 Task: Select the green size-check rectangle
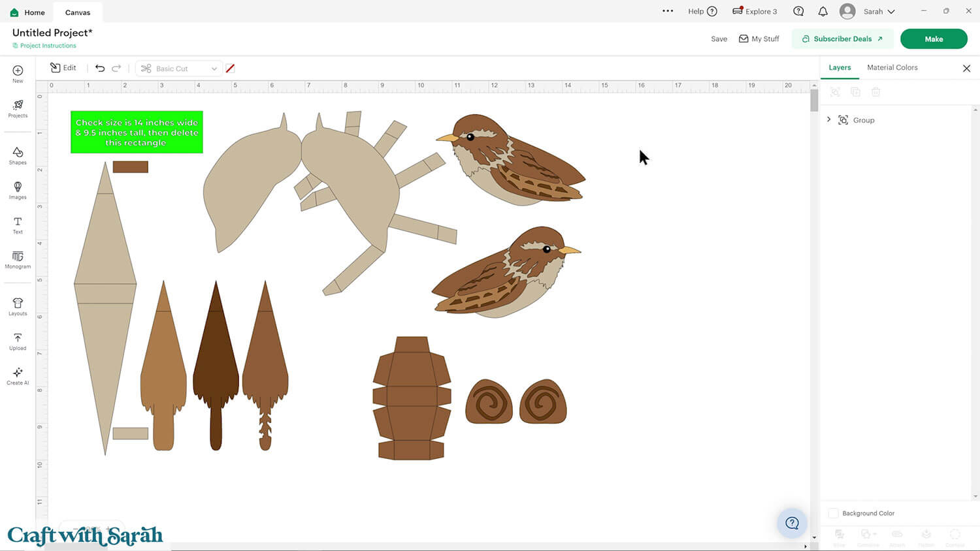click(x=137, y=132)
